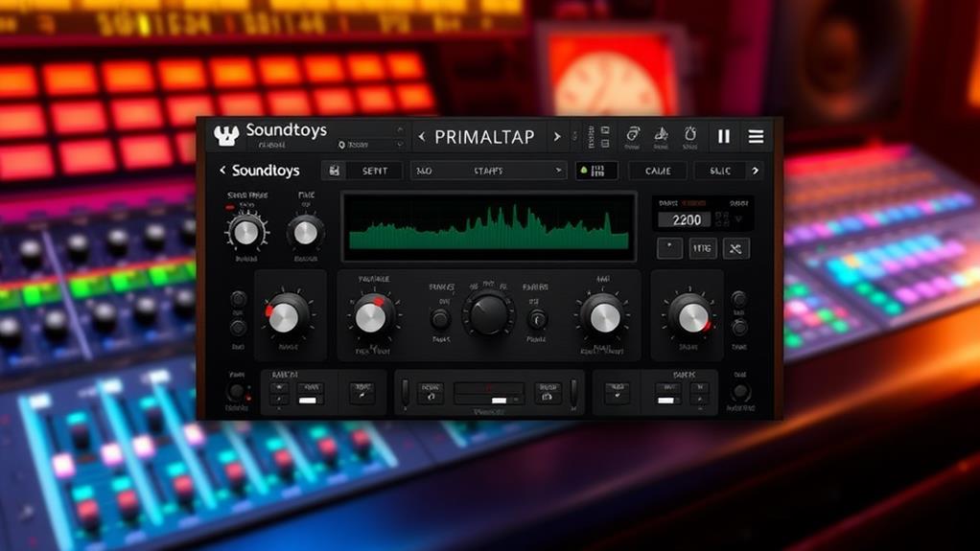Click check button at bottom-right panel's left end
Viewport: 980px width, 551px height.
tap(618, 393)
